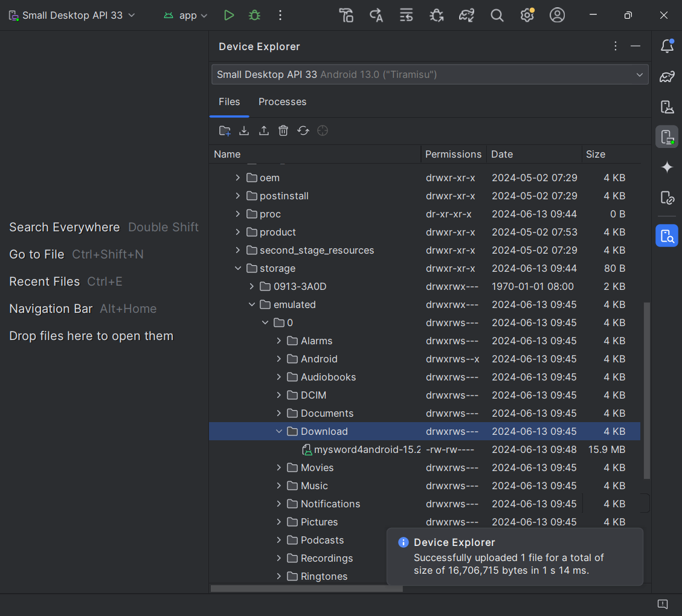The height and width of the screenshot is (616, 682).
Task: Toggle the Device Explorer sidebar icon highlighted in blue
Action: pos(667,236)
